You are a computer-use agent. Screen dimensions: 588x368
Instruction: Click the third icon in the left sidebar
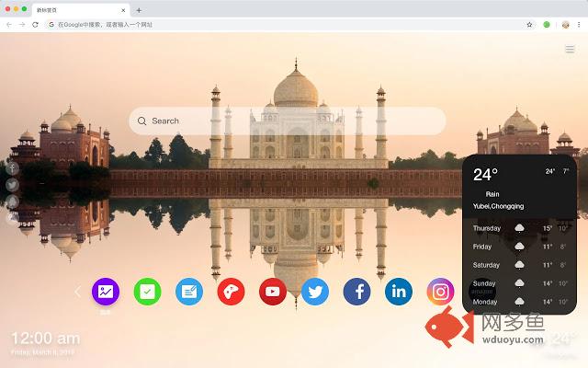click(12, 201)
